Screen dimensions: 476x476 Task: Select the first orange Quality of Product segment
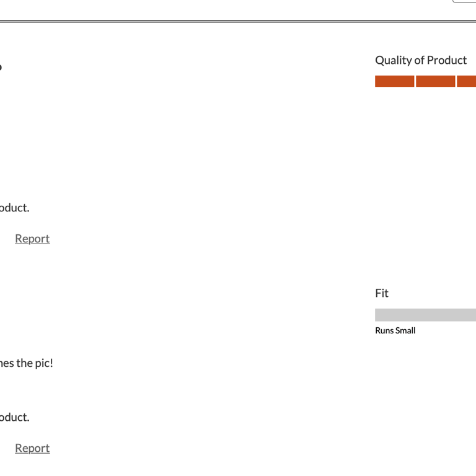click(x=394, y=81)
